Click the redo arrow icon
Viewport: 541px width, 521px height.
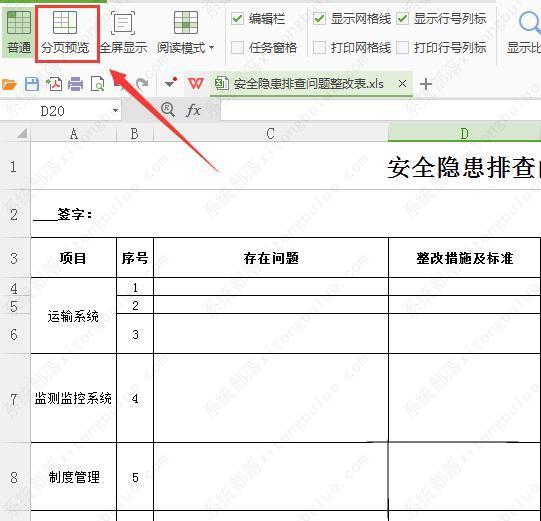(142, 83)
